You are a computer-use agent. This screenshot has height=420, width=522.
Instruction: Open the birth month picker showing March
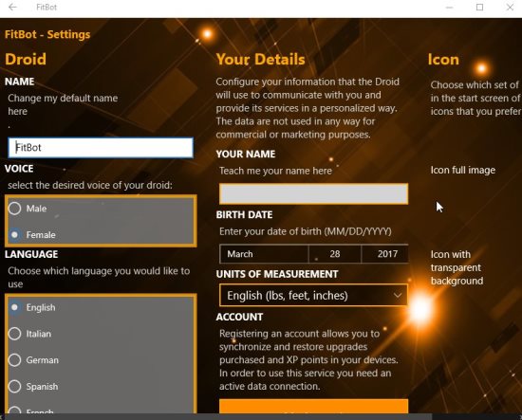click(x=264, y=254)
